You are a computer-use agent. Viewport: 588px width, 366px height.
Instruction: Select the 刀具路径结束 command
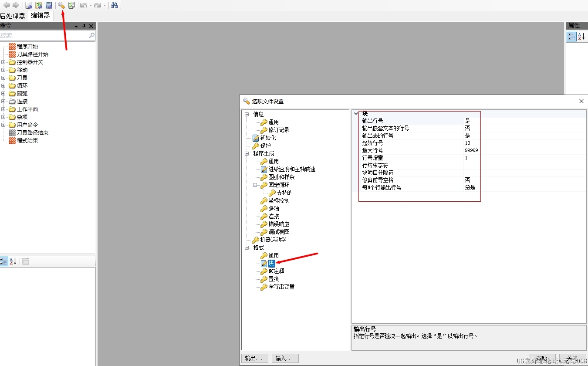(x=32, y=132)
